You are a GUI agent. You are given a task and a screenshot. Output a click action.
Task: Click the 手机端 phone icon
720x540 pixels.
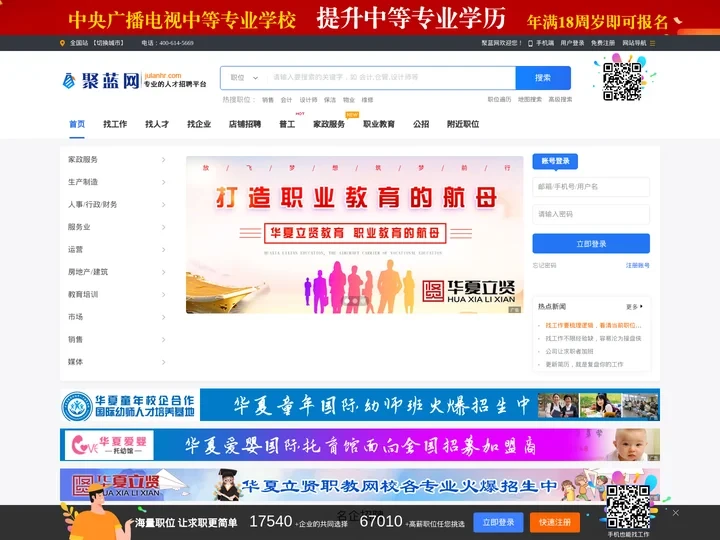click(x=530, y=43)
